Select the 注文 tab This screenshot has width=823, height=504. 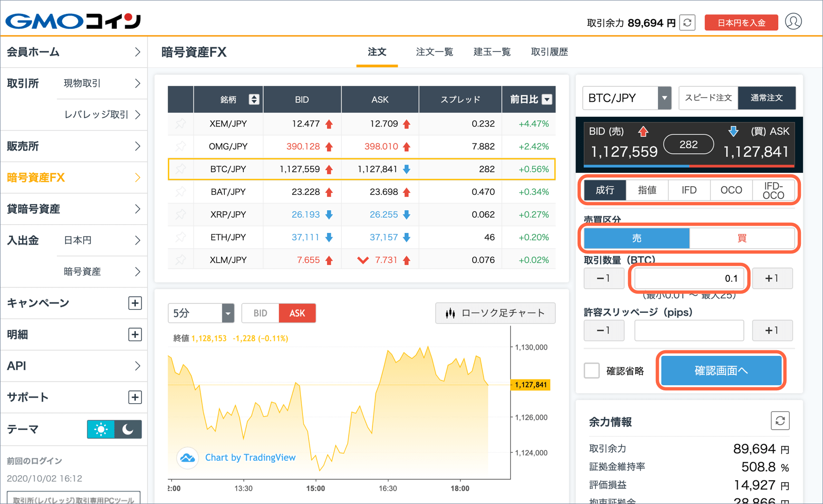click(x=377, y=52)
